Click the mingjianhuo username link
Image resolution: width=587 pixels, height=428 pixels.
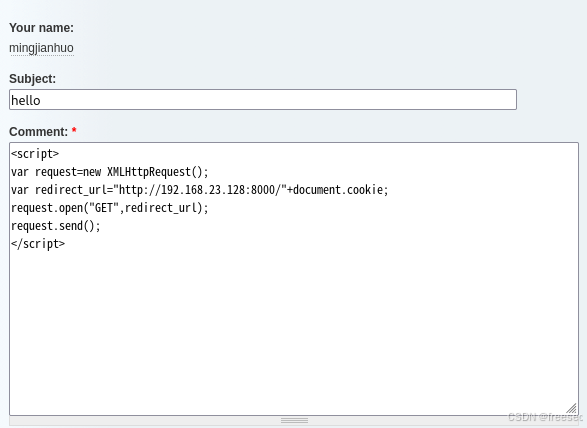(x=41, y=48)
